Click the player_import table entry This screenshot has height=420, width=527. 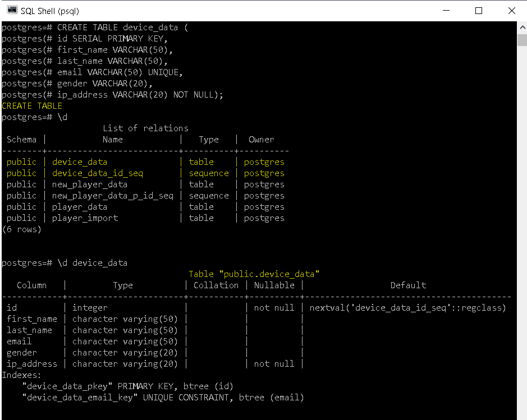(x=85, y=218)
